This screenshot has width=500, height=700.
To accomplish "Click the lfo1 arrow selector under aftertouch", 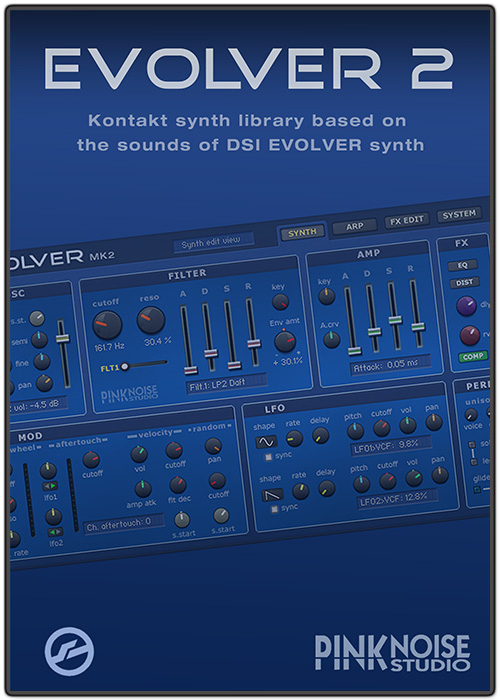I will click(50, 486).
